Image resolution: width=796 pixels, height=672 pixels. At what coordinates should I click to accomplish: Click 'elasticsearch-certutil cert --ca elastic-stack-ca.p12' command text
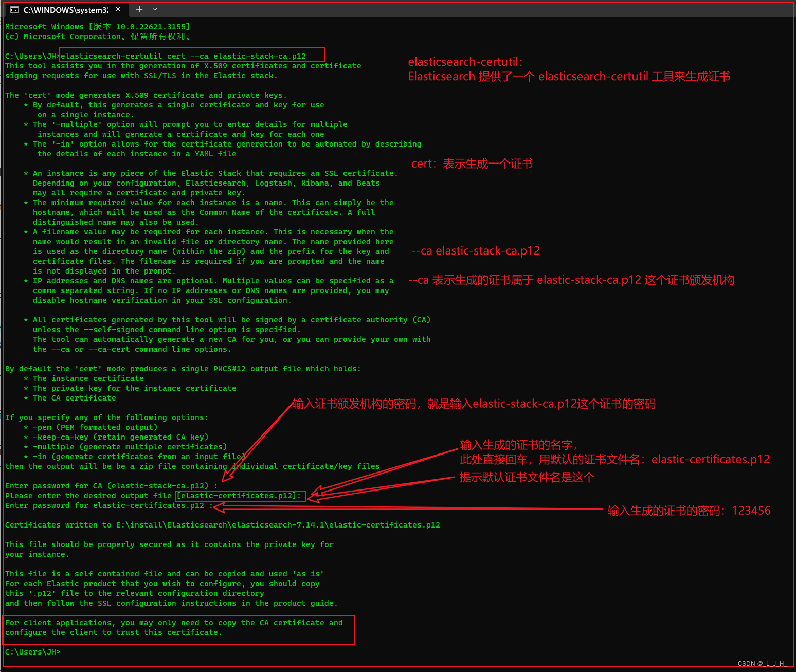click(x=183, y=56)
